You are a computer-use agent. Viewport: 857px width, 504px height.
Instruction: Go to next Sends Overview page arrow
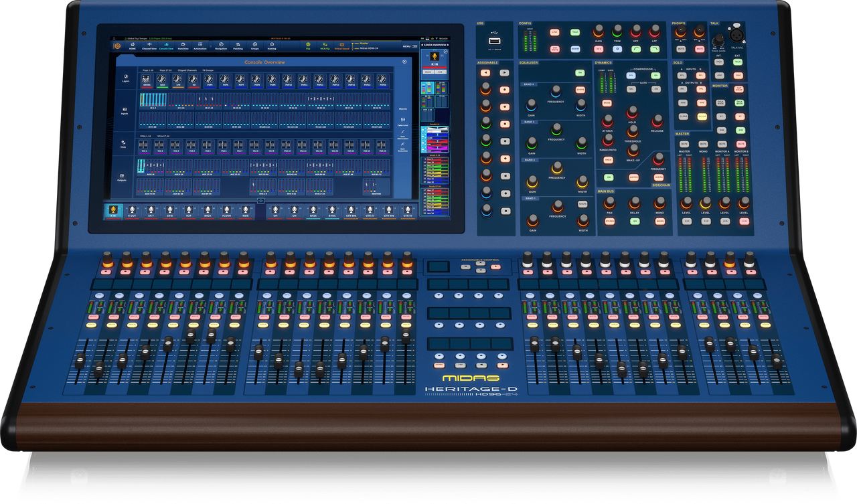pyautogui.click(x=449, y=45)
